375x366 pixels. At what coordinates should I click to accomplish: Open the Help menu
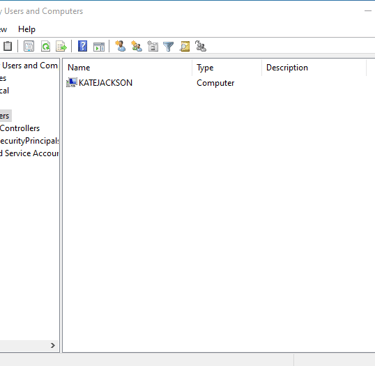coord(27,29)
